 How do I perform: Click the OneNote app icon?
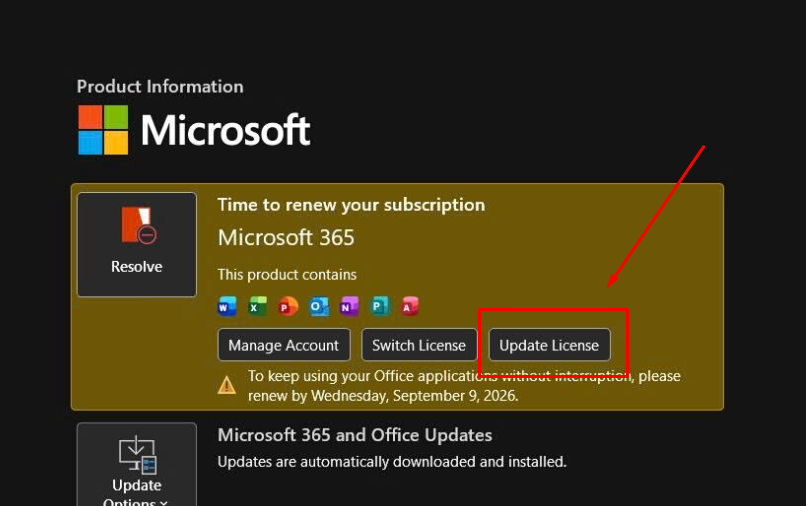[x=349, y=306]
